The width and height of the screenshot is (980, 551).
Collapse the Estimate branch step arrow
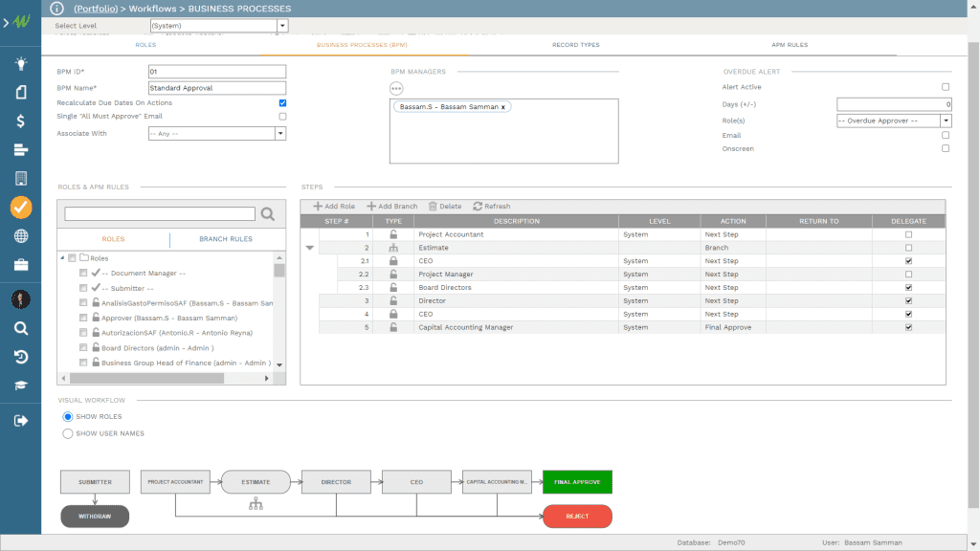tap(309, 248)
